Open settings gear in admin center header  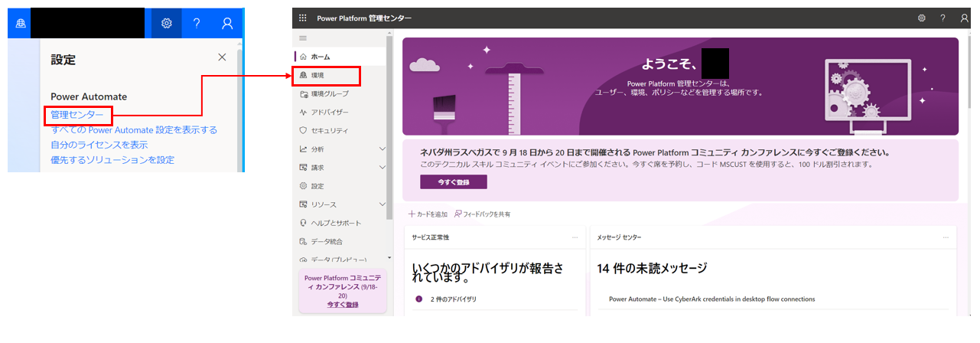(x=921, y=18)
